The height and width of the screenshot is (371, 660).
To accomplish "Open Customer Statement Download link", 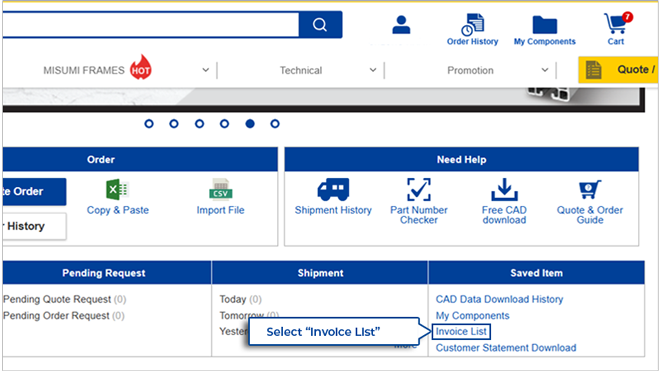I will (506, 348).
